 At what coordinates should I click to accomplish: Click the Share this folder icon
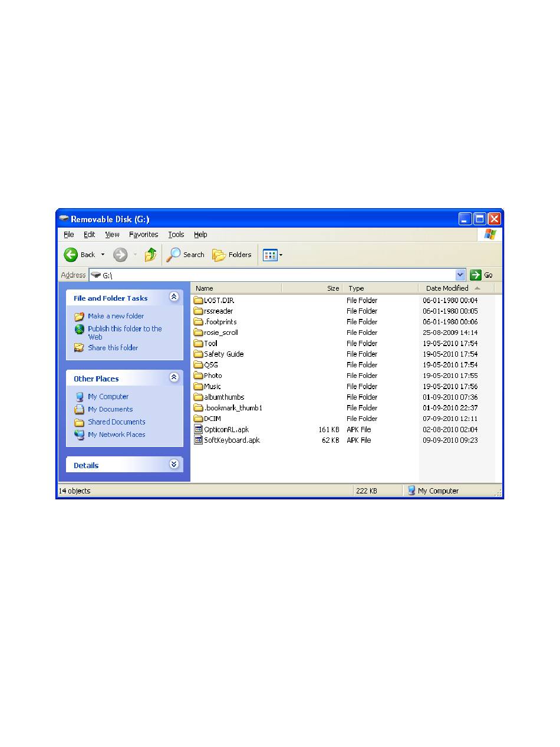(x=79, y=348)
